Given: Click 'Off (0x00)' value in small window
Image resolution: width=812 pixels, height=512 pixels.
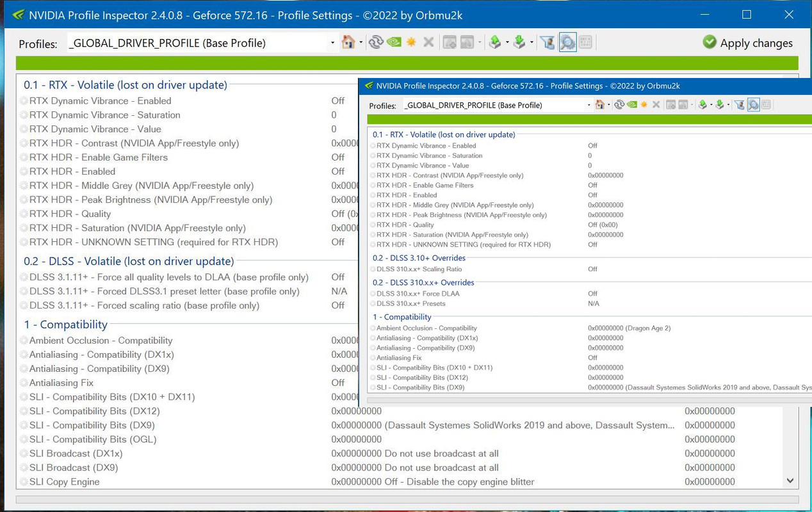Looking at the screenshot, I should point(603,225).
